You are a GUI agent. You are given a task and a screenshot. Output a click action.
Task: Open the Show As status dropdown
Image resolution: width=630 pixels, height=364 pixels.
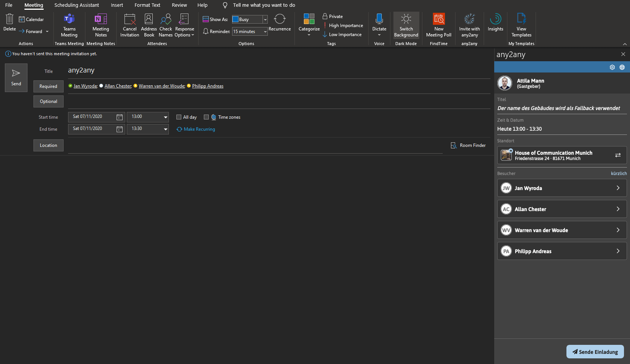click(265, 19)
